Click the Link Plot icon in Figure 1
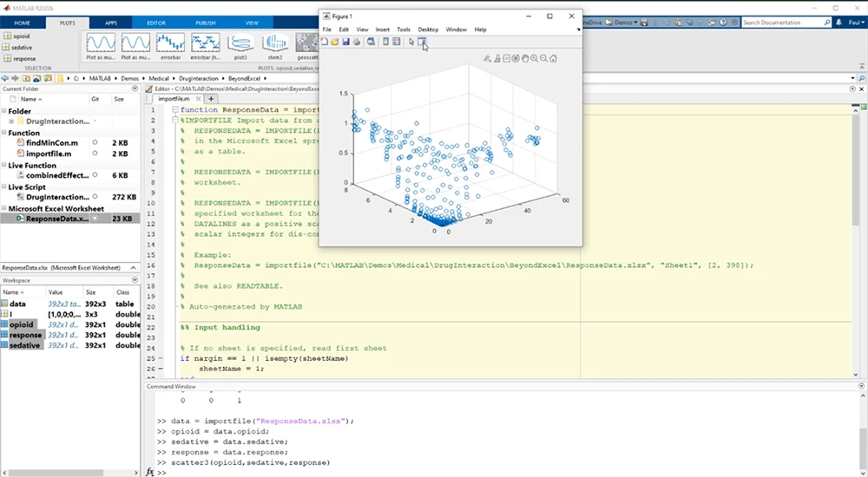 pos(371,42)
